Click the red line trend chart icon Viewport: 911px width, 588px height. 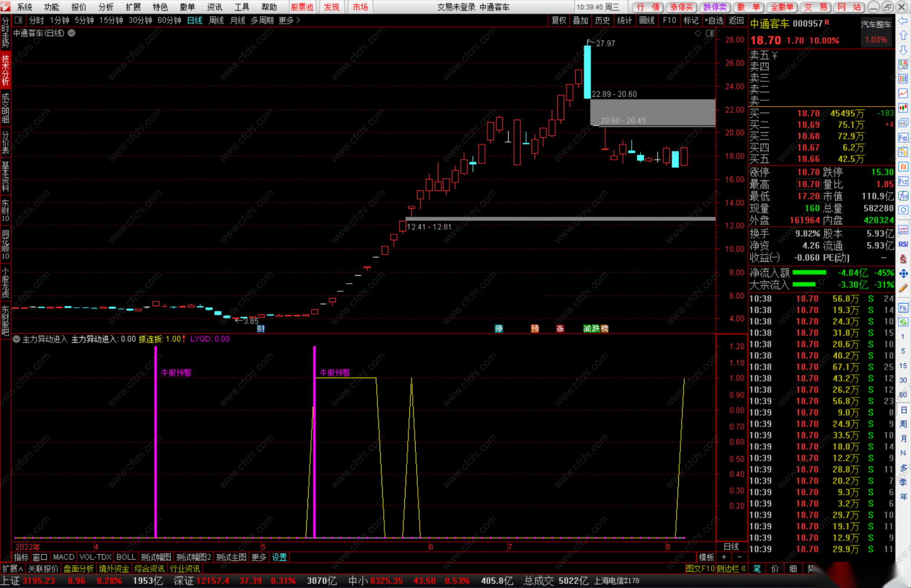[903, 93]
